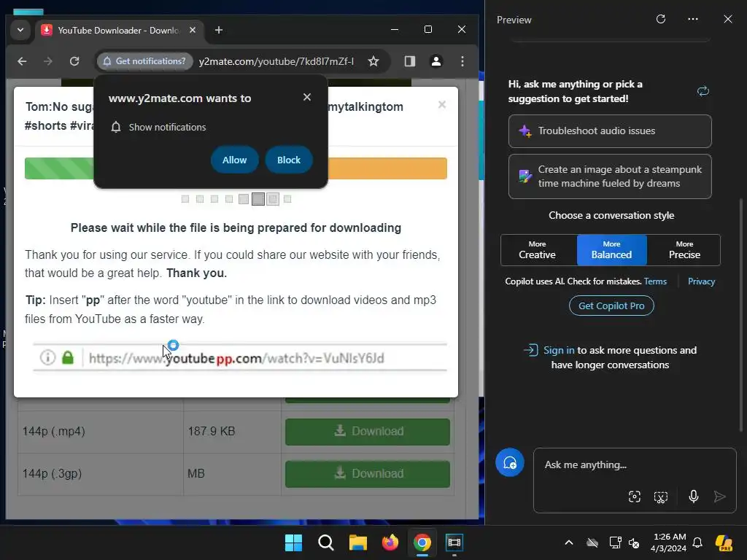This screenshot has width=747, height=560.
Task: Click the muted volume tray icon
Action: coord(635,542)
